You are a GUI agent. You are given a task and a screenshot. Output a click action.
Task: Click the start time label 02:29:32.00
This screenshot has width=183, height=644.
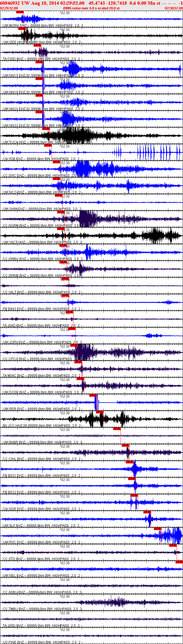click(x=9, y=8)
